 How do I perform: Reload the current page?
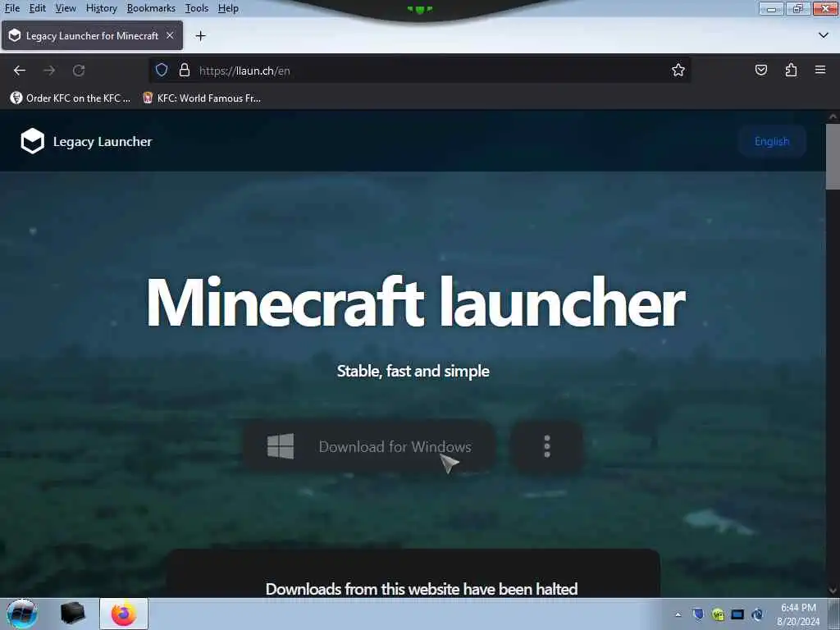coord(79,71)
